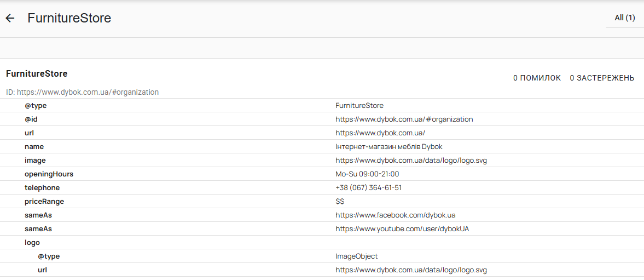Click the facebook.com/dybok.ua value
The image size is (644, 280).
click(x=396, y=215)
